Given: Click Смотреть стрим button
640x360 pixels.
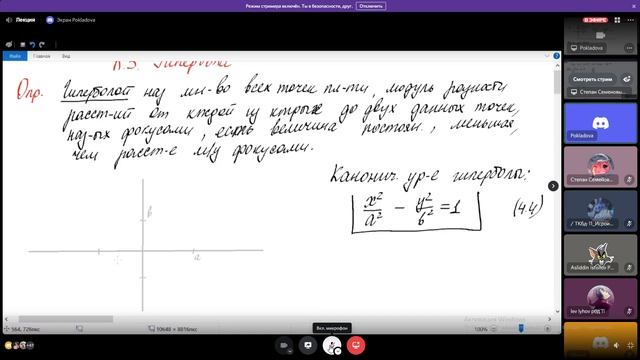Looking at the screenshot, I should pyautogui.click(x=592, y=79).
